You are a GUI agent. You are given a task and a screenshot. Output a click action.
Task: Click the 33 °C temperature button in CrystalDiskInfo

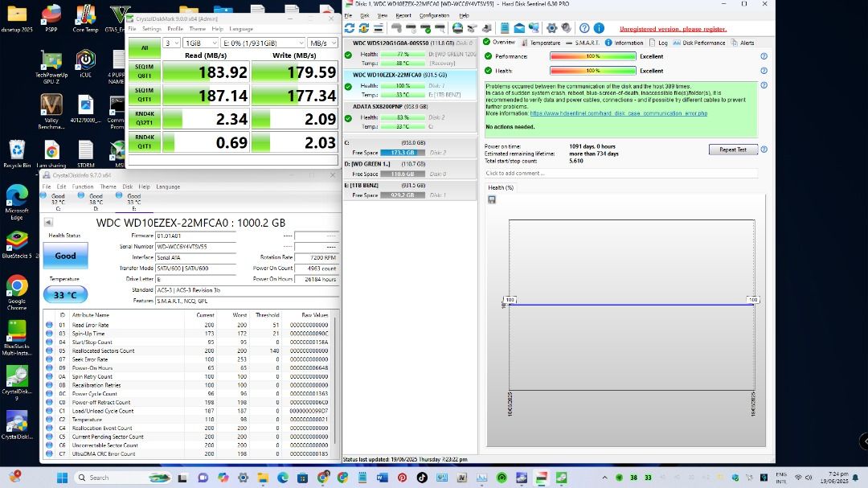[65, 295]
